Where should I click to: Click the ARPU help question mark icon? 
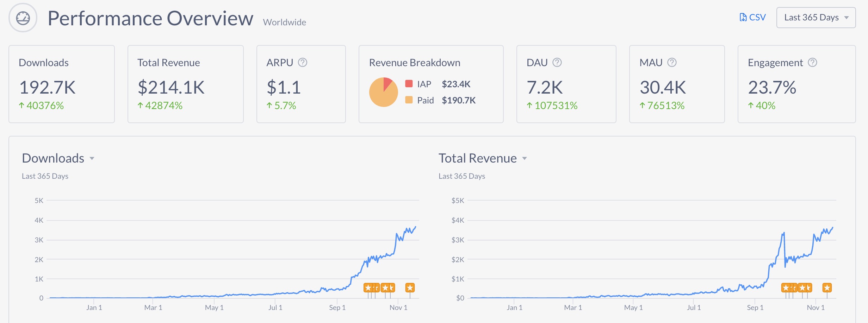point(302,63)
